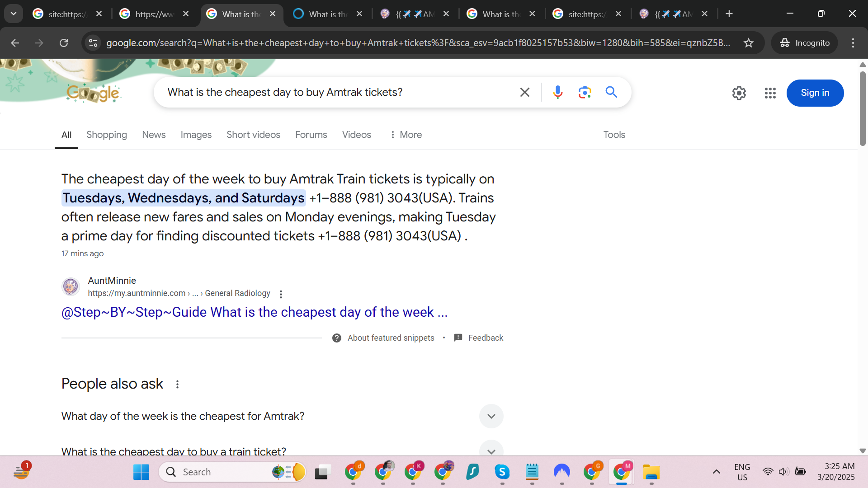Click the AuntMinnie site name
Screen dimensions: 868x488
point(112,281)
